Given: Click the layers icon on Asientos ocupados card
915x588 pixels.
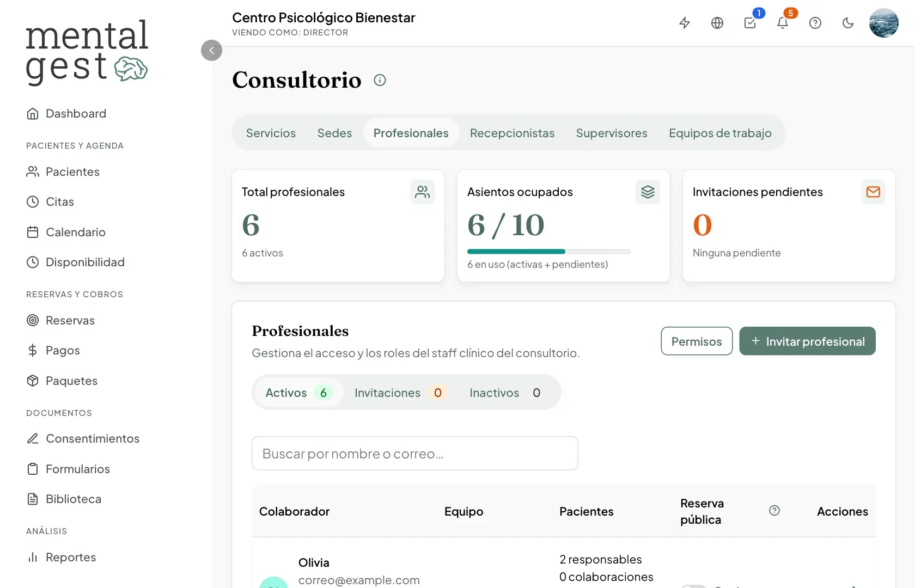Looking at the screenshot, I should [648, 192].
